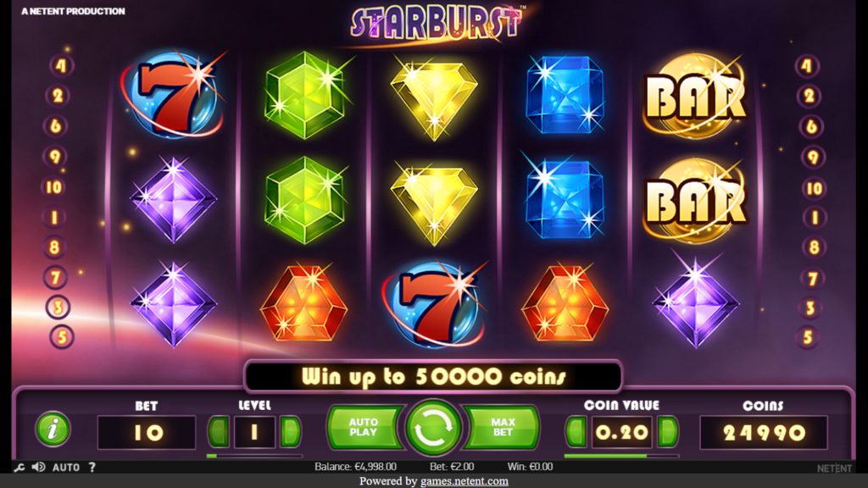This screenshot has height=488, width=868.
Task: Select payline 4 indicator on left
Action: [61, 66]
